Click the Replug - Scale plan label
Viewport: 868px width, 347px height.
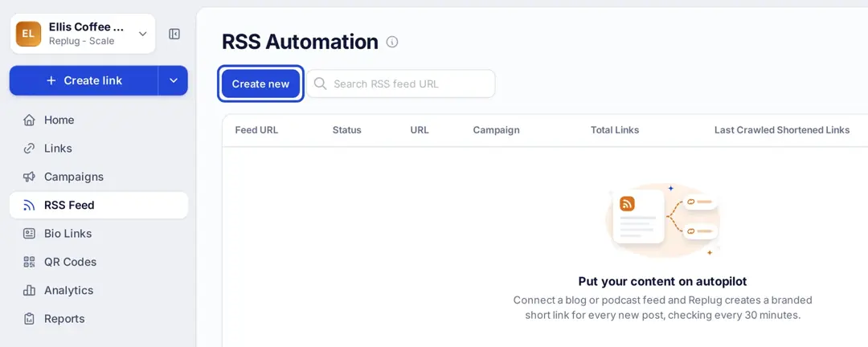(81, 41)
